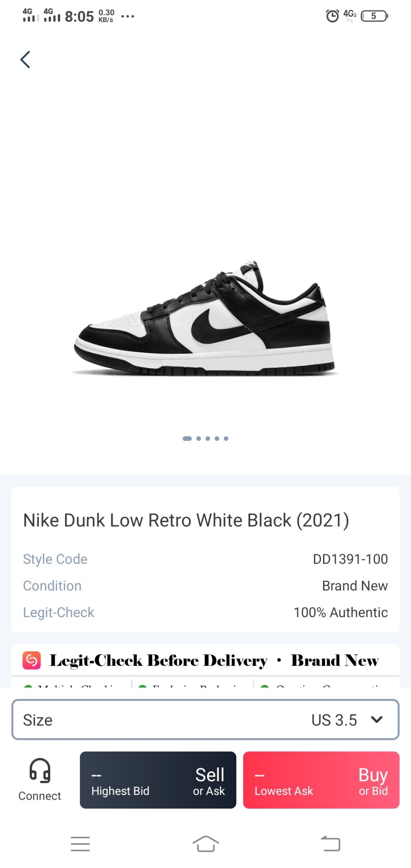Tap the pink Legit-Check logo icon

[32, 660]
